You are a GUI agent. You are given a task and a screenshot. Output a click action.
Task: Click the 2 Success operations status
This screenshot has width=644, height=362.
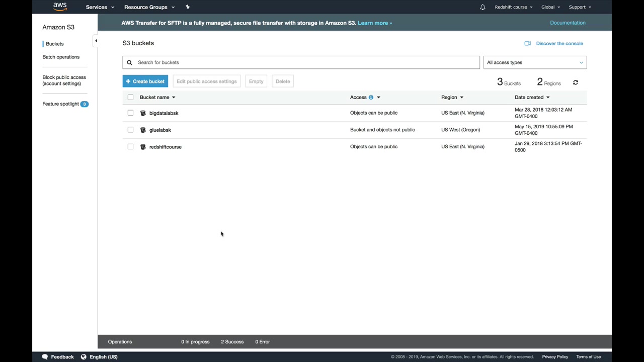point(232,342)
